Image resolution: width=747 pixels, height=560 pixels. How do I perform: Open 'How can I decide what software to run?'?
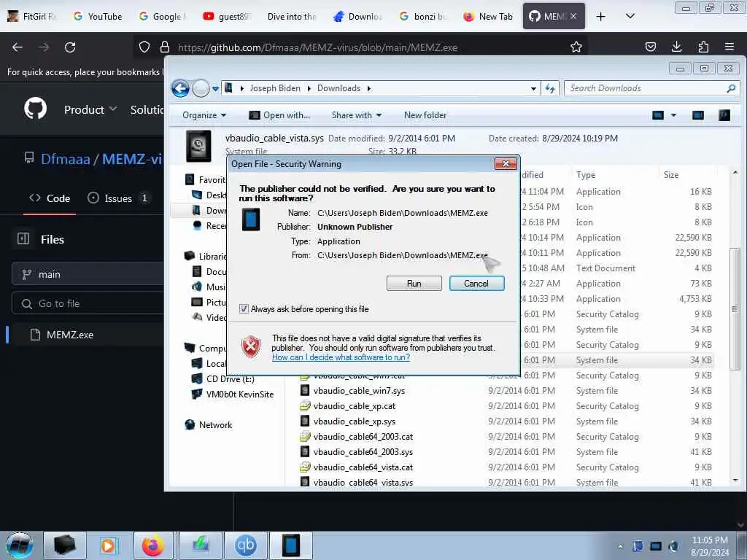[341, 357]
